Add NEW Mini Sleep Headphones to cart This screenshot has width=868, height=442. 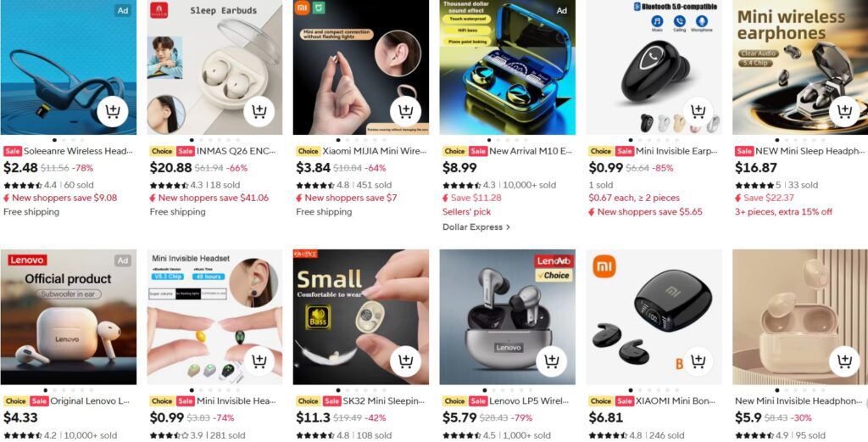tap(845, 112)
